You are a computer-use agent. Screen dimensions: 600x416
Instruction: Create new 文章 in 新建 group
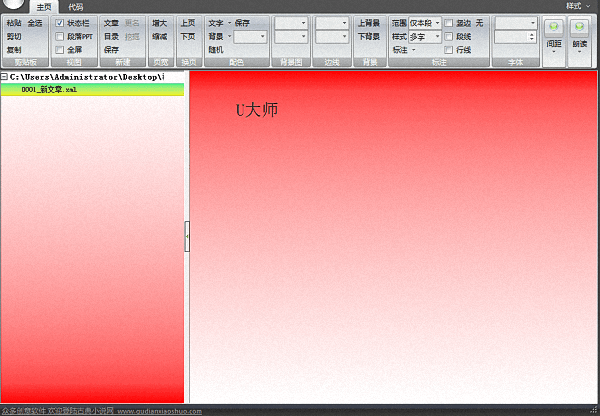111,23
